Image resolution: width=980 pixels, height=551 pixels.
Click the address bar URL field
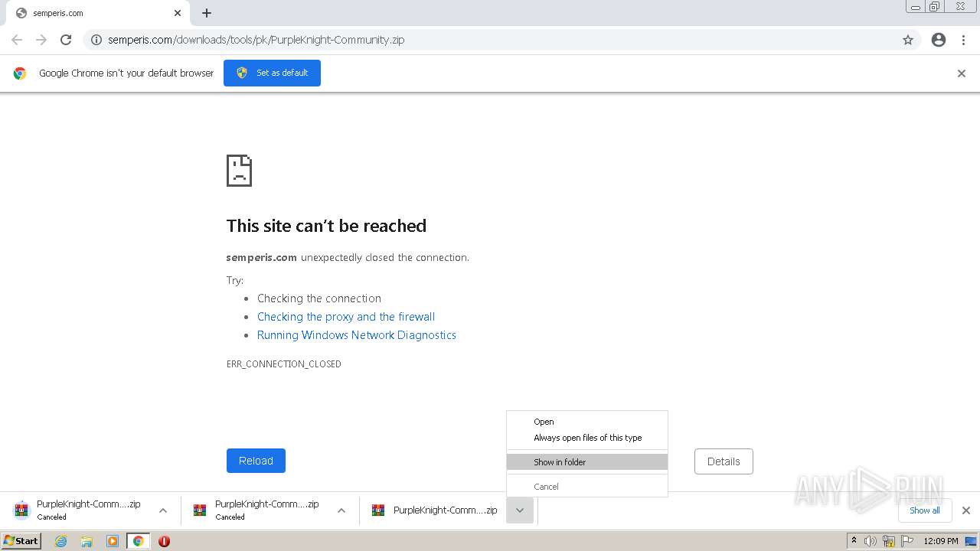(501, 40)
